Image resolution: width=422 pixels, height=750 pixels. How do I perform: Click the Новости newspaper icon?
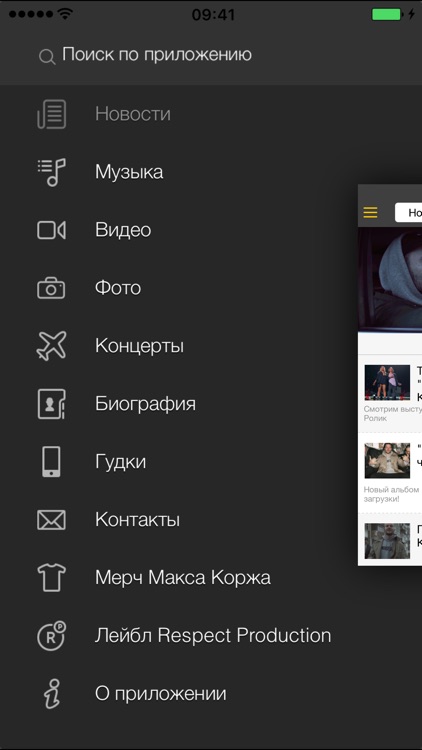[51, 114]
